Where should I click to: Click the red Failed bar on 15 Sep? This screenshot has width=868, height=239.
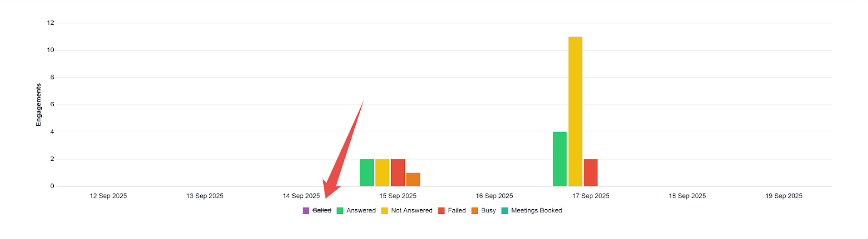(x=398, y=172)
